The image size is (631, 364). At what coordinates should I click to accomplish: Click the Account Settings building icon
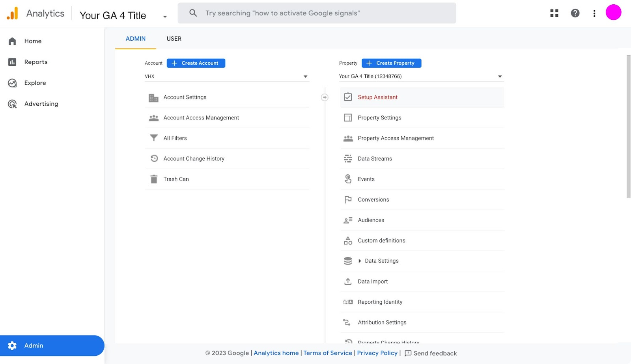click(x=153, y=97)
